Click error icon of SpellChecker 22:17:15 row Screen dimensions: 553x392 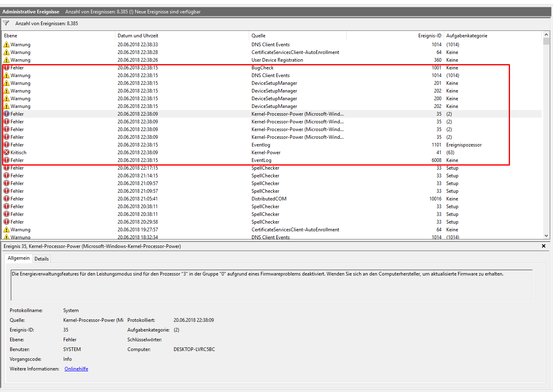point(6,168)
